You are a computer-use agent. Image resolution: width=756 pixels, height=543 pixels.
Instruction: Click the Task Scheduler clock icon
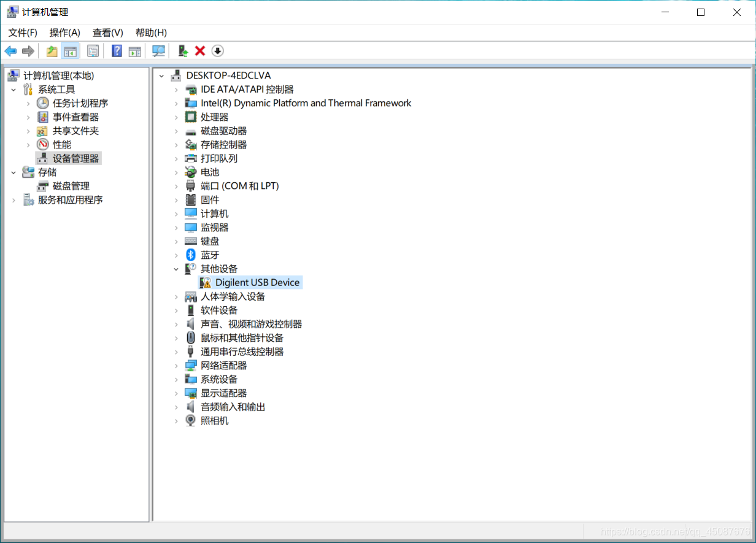[x=42, y=103]
